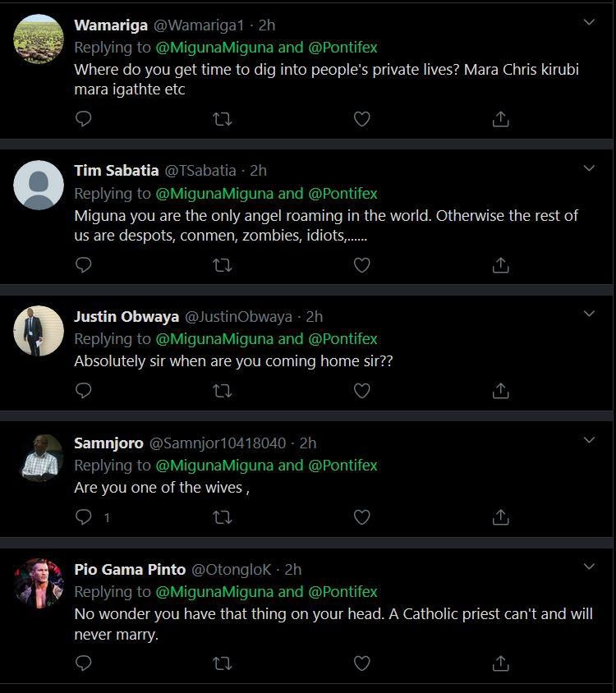Like Justin Obwaya's tweet
The height and width of the screenshot is (693, 616).
(361, 391)
